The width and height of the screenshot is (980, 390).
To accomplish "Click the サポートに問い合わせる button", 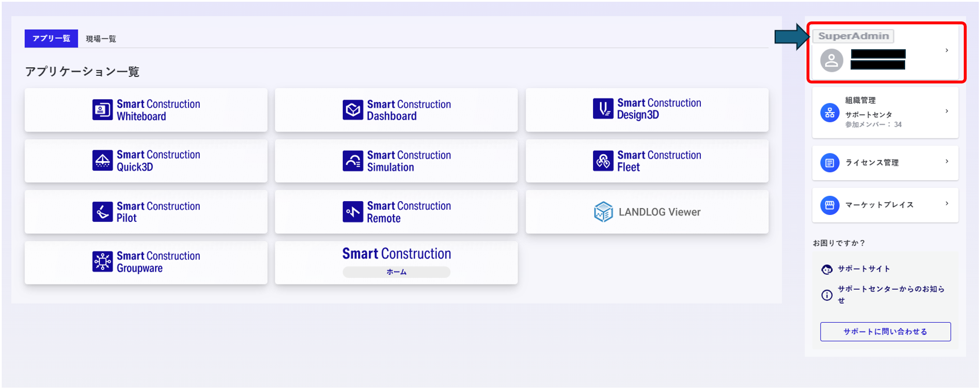I will (885, 331).
